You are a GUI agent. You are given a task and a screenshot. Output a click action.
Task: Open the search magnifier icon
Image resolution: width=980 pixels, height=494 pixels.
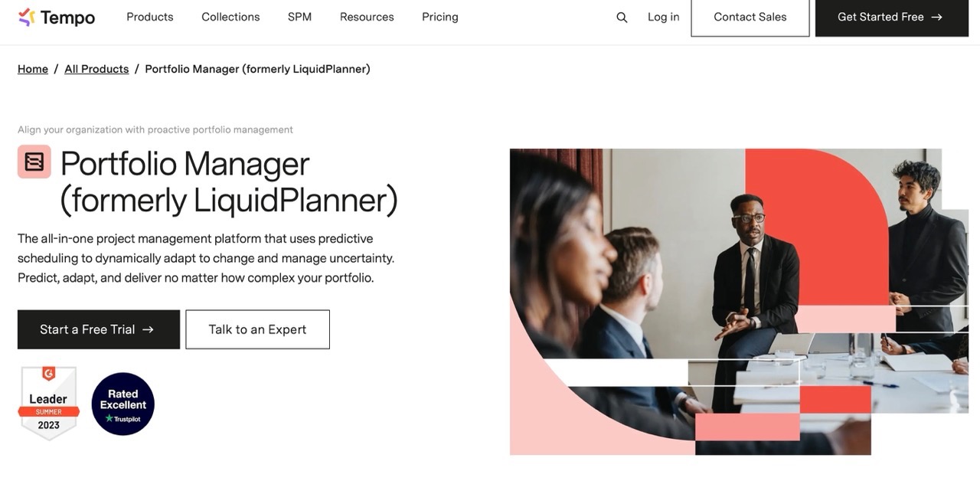pos(621,16)
